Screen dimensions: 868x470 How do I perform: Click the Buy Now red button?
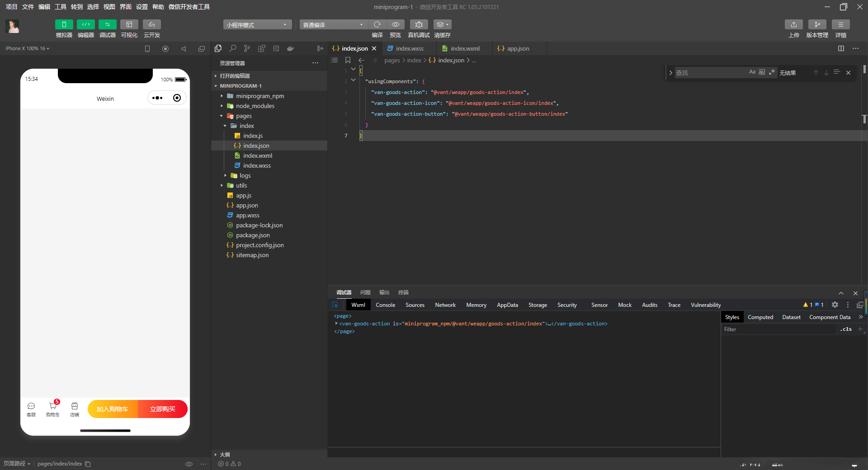(163, 409)
